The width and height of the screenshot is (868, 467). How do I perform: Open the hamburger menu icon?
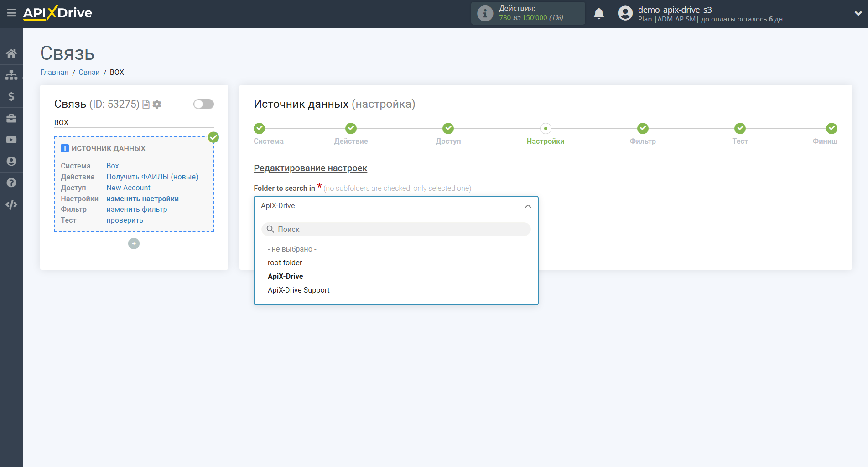(x=11, y=13)
